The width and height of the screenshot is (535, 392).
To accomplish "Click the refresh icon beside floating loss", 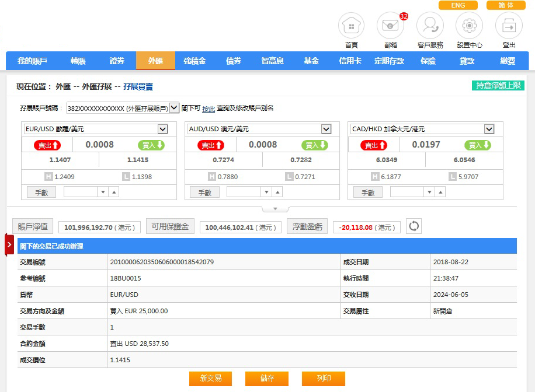I will pos(414,226).
